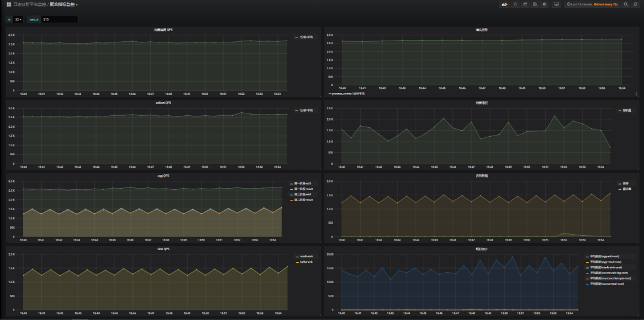Viewport: 644px width, 320px height.
Task: Click the task_id variable label
Action: tap(34, 19)
